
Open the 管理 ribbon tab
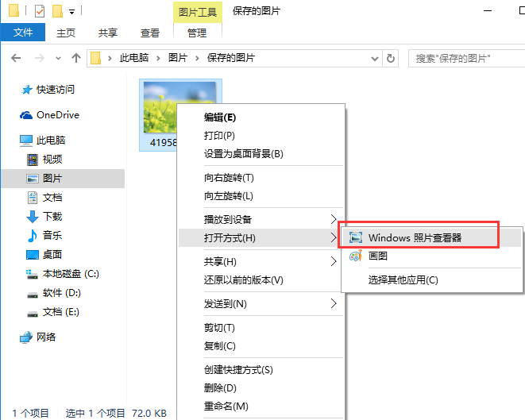(197, 33)
